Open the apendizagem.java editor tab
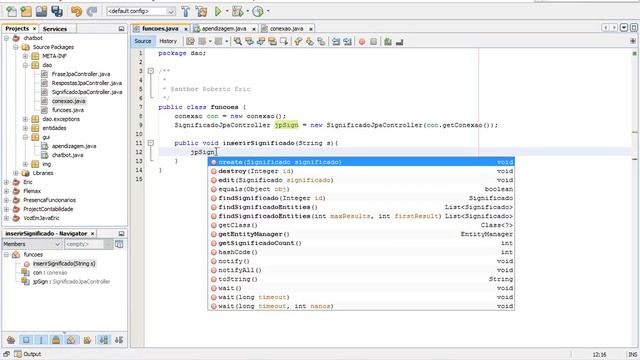This screenshot has height=360, width=640. pyautogui.click(x=224, y=29)
